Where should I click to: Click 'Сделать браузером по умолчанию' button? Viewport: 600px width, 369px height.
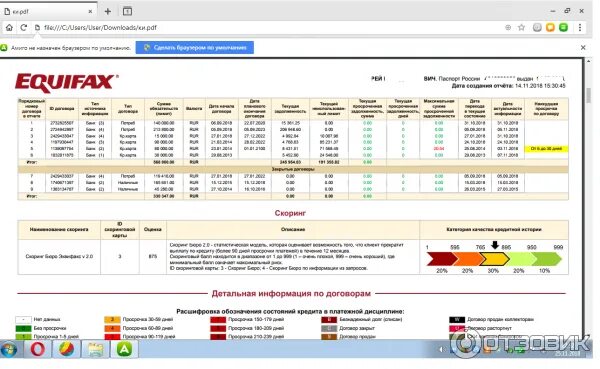pos(195,47)
